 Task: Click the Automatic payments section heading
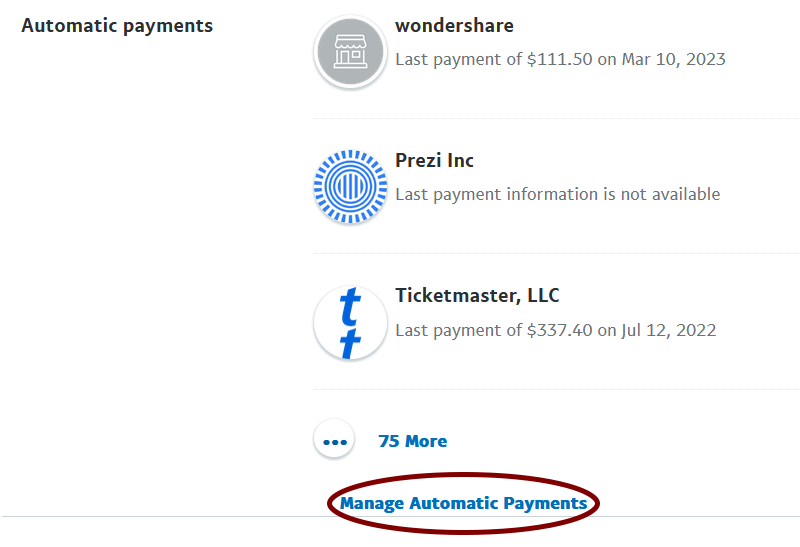pyautogui.click(x=117, y=26)
